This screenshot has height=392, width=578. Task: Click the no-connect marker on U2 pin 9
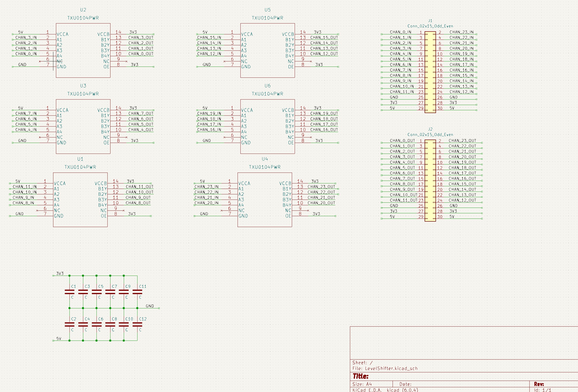pos(127,61)
